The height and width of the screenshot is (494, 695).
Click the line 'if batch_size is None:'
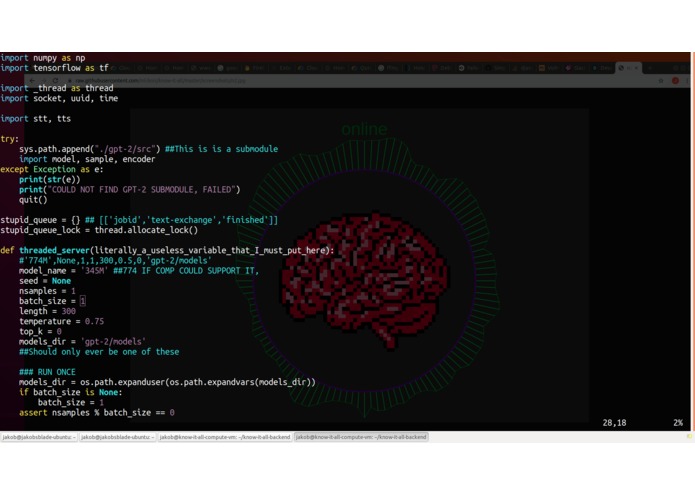70,393
